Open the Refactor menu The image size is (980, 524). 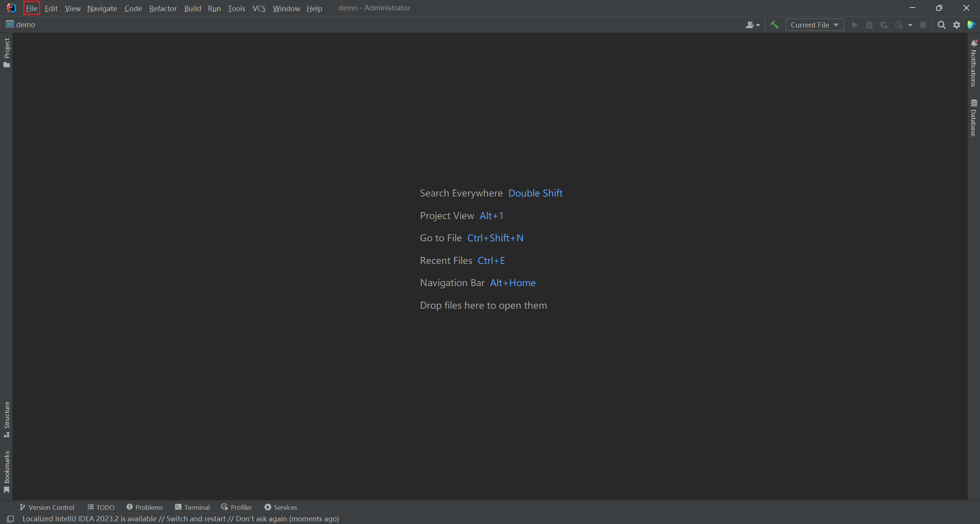(x=163, y=8)
